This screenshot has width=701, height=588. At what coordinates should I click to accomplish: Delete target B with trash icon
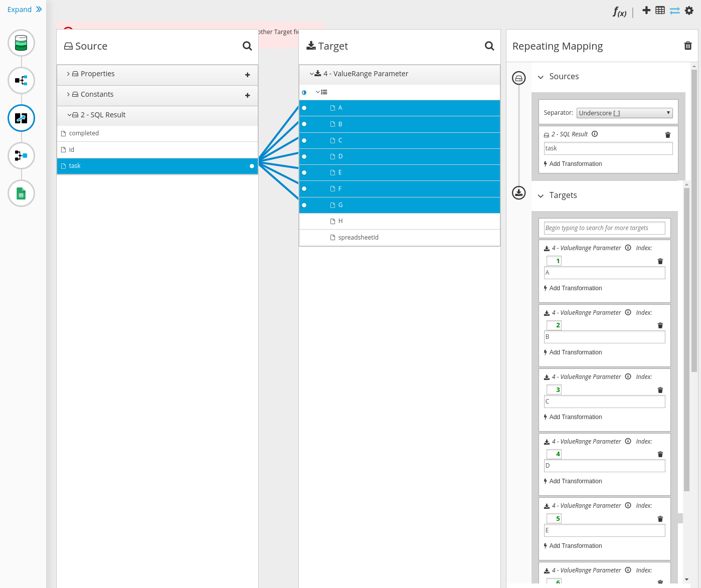point(660,325)
